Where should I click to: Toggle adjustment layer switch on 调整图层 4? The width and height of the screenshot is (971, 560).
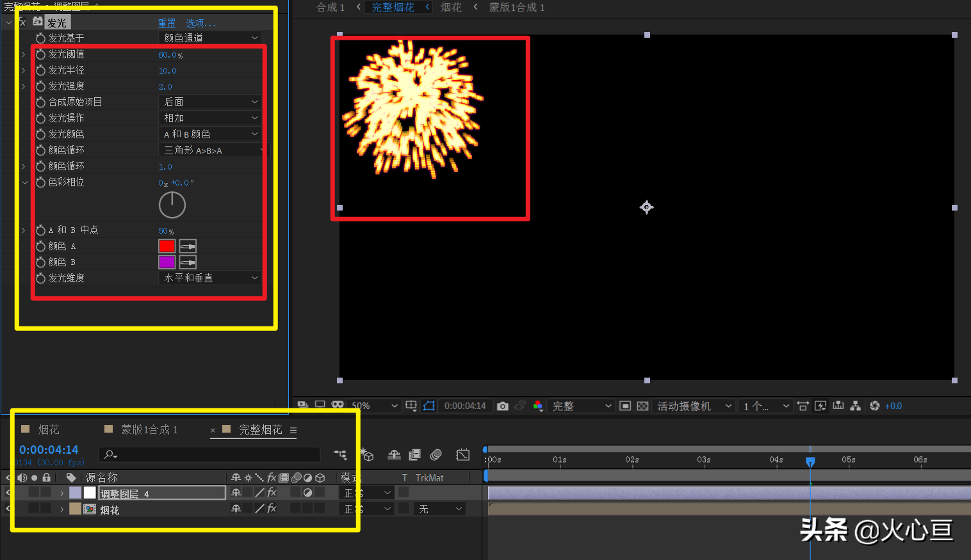(x=308, y=492)
